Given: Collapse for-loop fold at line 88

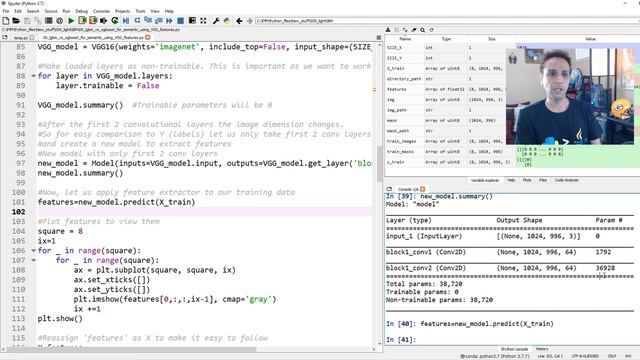Looking at the screenshot, I should 33,76.
